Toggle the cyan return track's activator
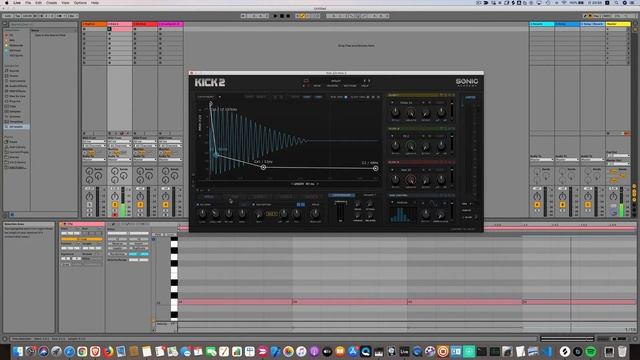The image size is (640, 360). [x=537, y=205]
